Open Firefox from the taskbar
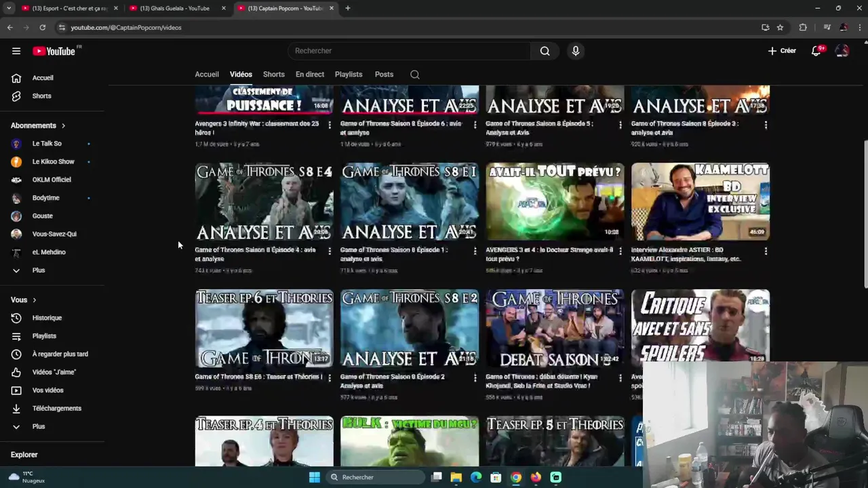The width and height of the screenshot is (868, 488). tap(536, 477)
